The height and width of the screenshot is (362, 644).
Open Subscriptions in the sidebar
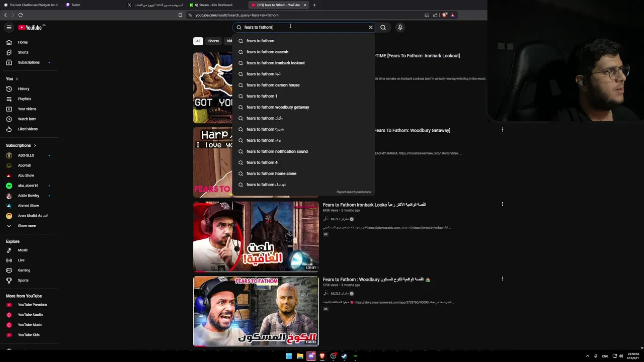[29, 62]
